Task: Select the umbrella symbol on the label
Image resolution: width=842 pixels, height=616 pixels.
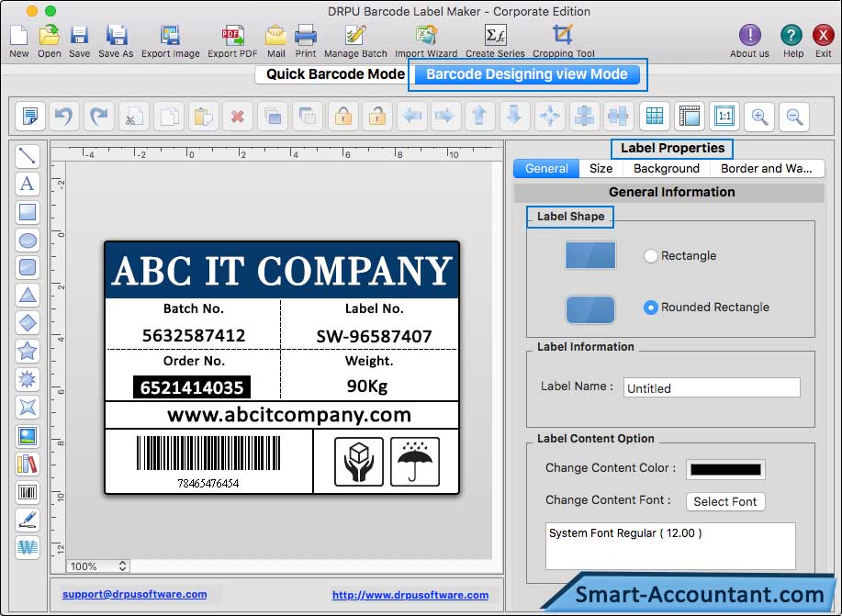Action: 414,462
